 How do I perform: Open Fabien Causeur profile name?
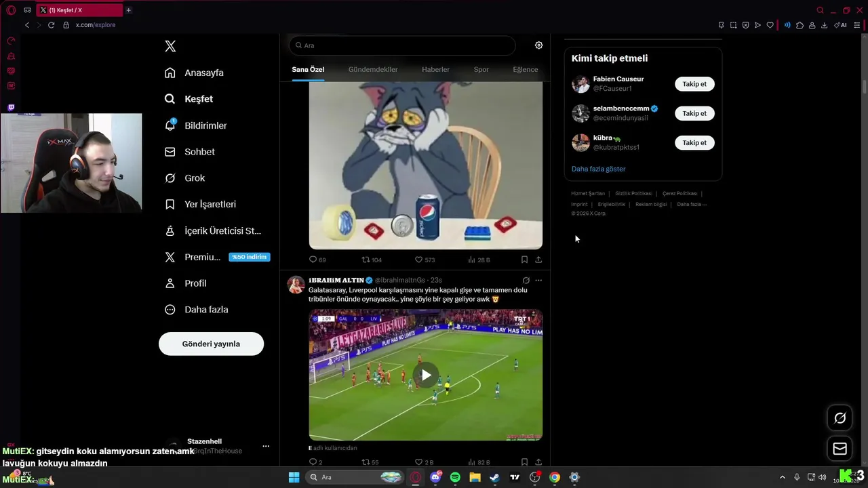(618, 79)
